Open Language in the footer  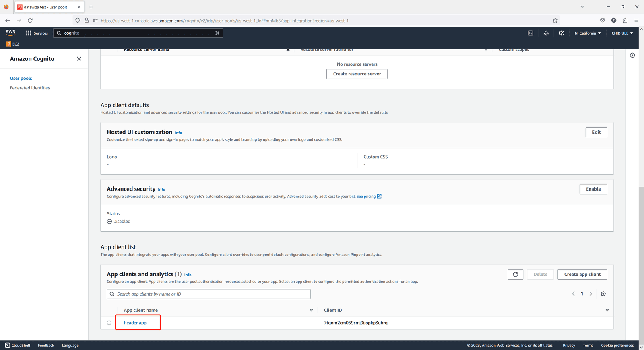point(70,345)
